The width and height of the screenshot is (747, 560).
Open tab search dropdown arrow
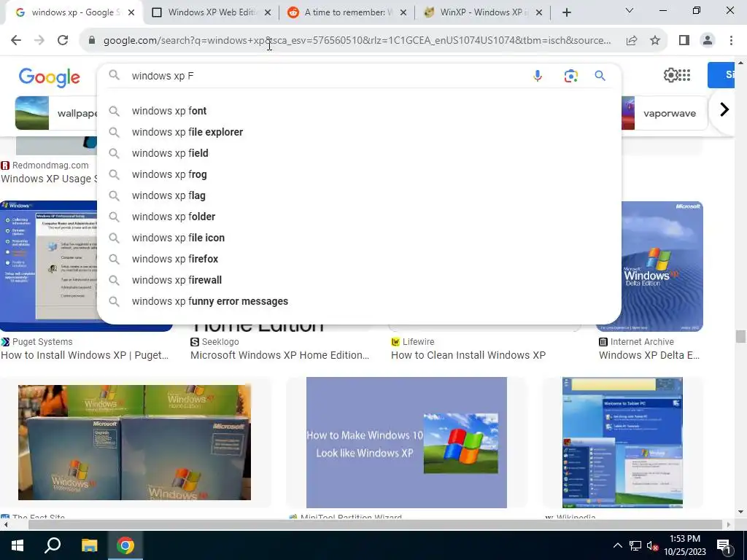(x=630, y=10)
